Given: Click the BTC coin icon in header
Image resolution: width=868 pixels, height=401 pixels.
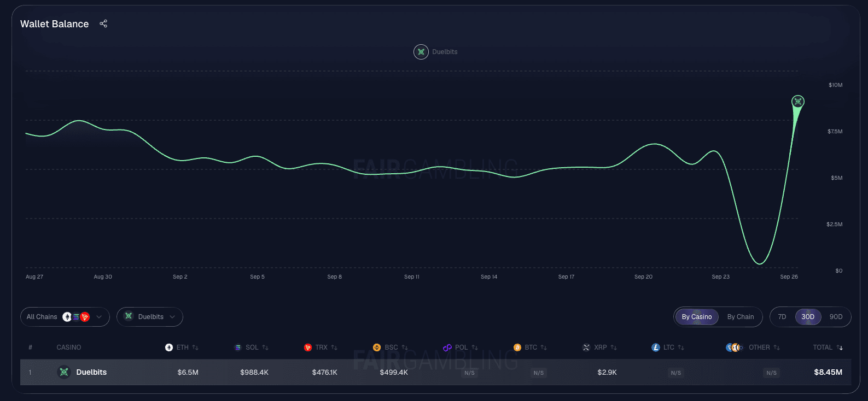Looking at the screenshot, I should coord(517,347).
